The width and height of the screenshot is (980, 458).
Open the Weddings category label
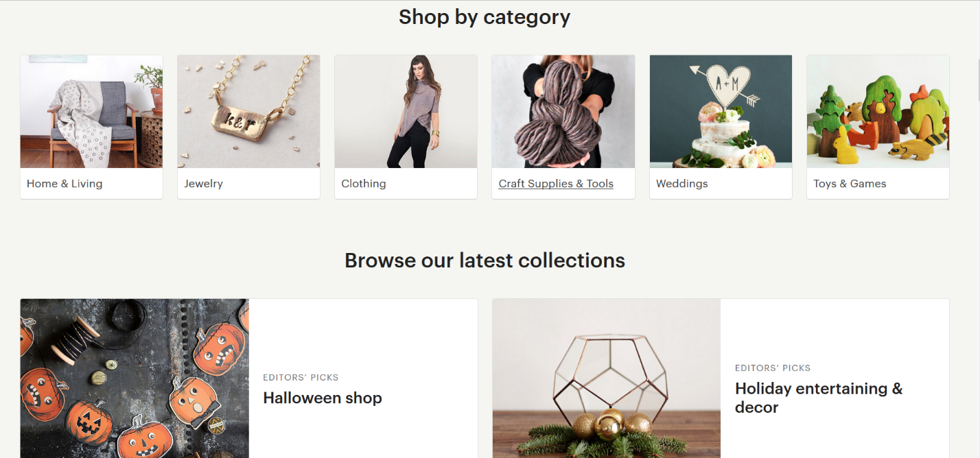pyautogui.click(x=682, y=184)
